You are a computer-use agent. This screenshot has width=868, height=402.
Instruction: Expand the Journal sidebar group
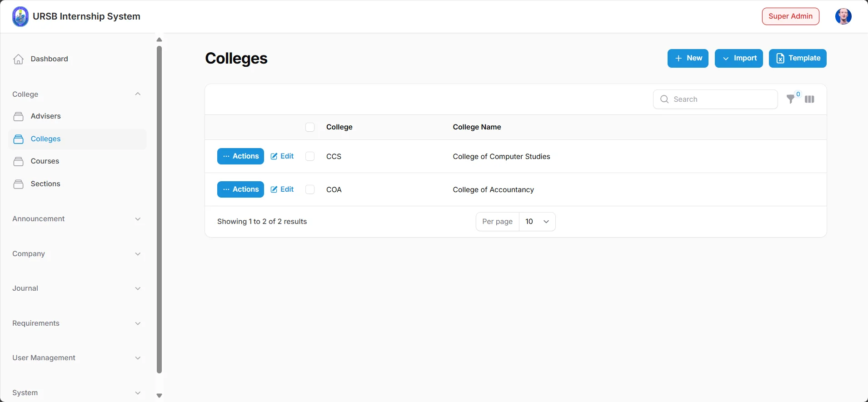138,288
